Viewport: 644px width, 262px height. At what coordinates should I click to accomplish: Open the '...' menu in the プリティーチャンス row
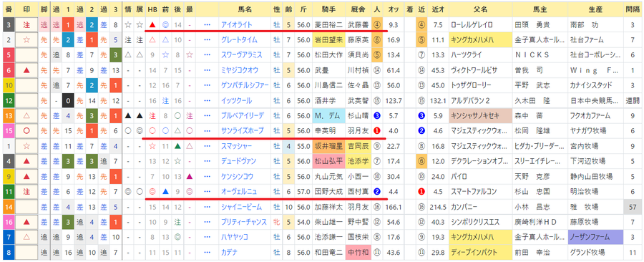click(x=207, y=222)
